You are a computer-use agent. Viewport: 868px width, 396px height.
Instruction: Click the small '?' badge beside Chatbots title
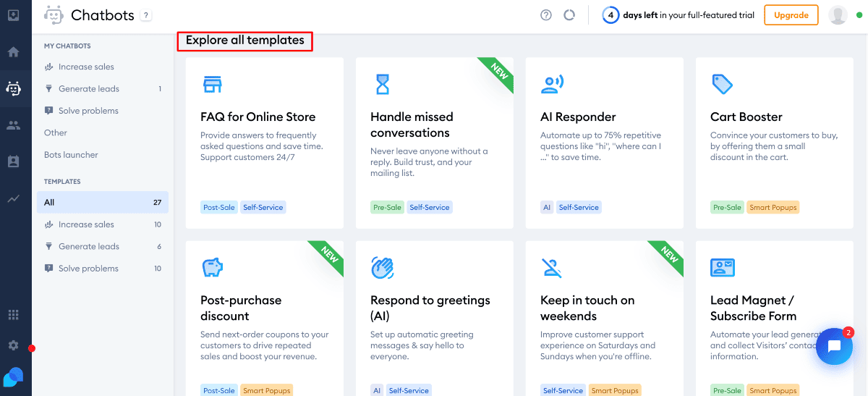[x=146, y=15]
